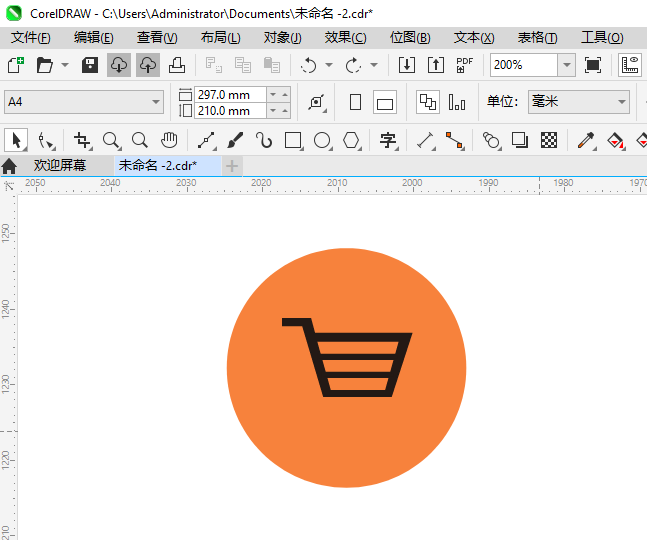
Task: Open file folder icon
Action: tap(45, 65)
